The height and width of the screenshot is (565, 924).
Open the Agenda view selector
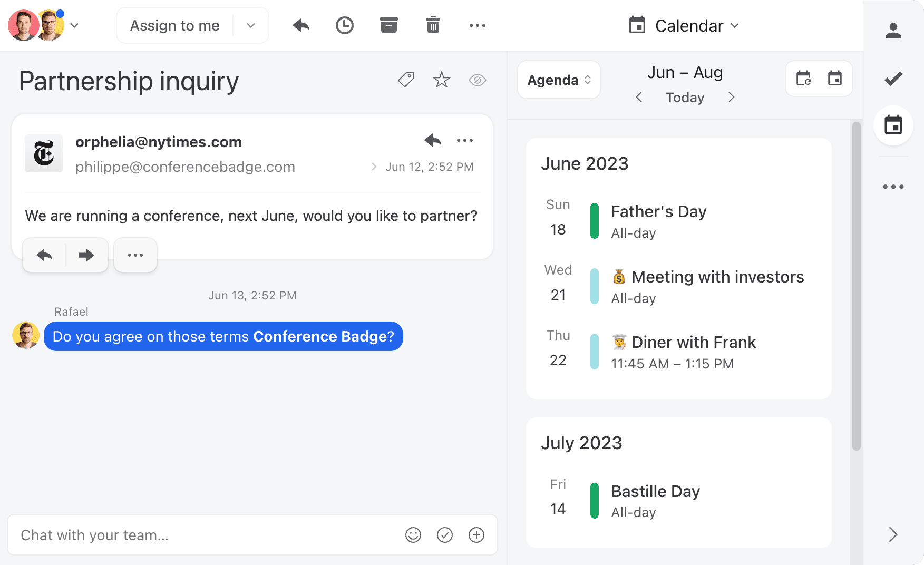[x=558, y=80]
